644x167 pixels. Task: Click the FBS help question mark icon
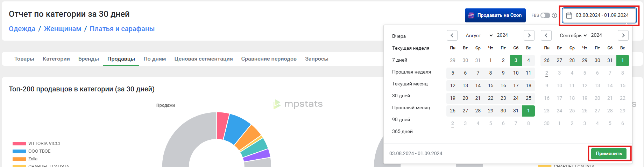554,15
